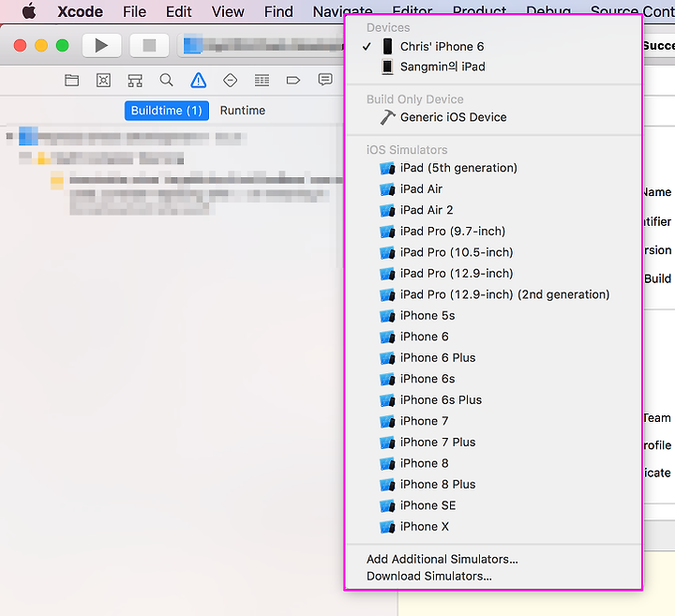Choose Generic iOS Device
The image size is (675, 616).
pos(493,117)
